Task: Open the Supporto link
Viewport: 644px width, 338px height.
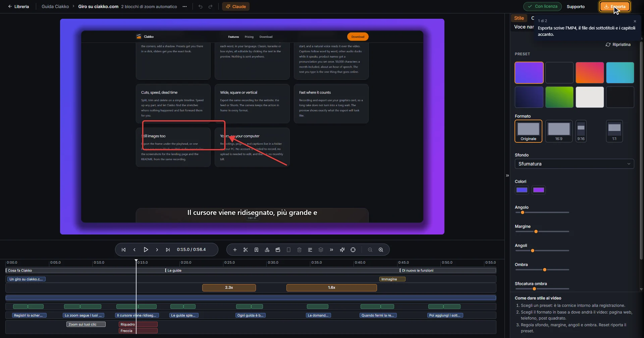Action: [x=576, y=6]
